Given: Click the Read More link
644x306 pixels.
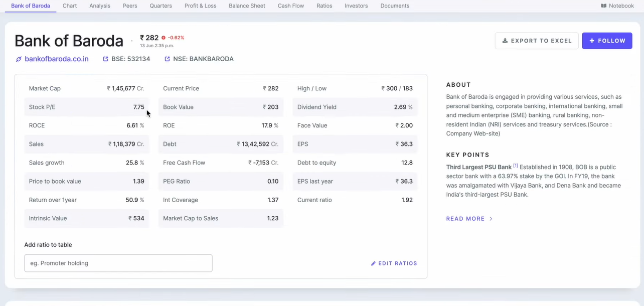Looking at the screenshot, I should (469, 219).
